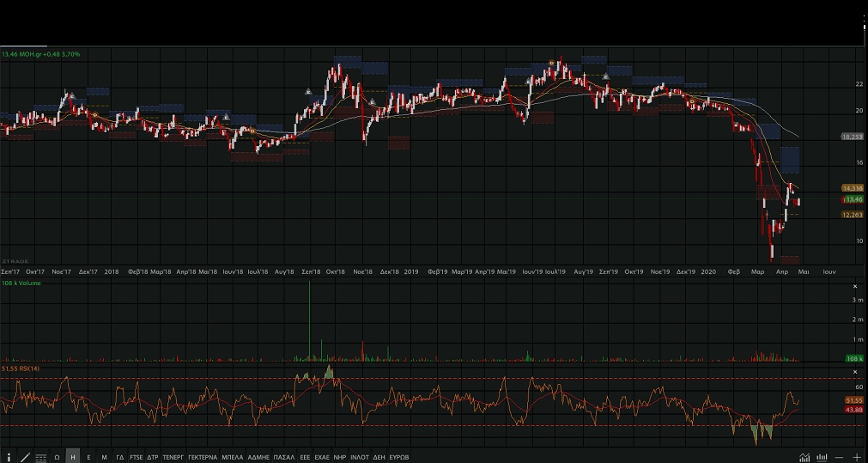Open the info icon in bottom toolbar

[x=9, y=457]
